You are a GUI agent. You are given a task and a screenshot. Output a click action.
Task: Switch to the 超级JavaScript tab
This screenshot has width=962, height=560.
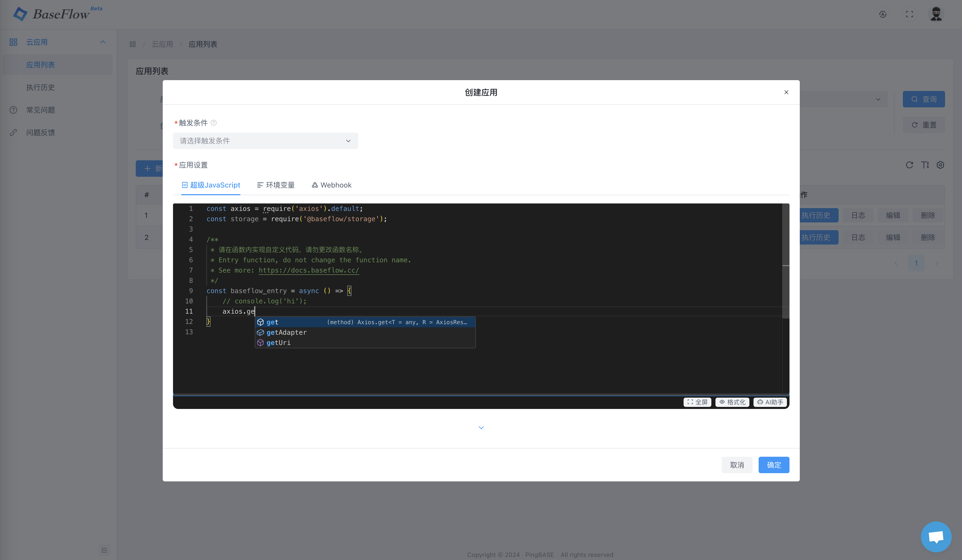coord(211,185)
